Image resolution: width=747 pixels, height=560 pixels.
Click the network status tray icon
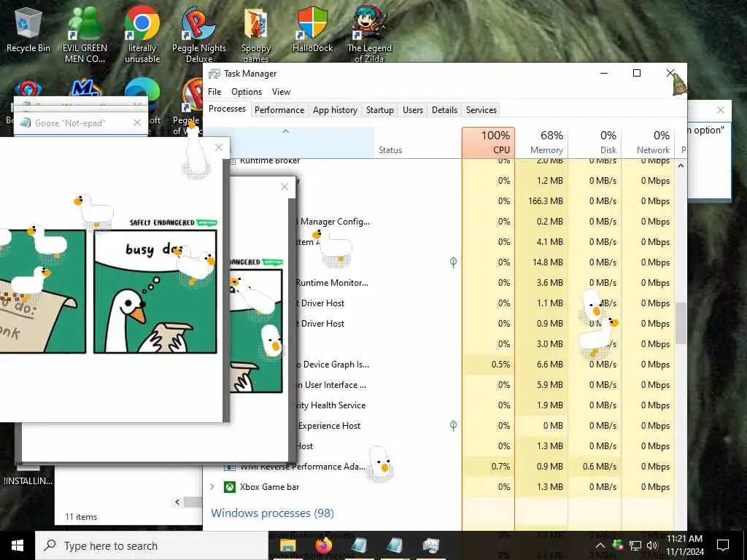click(x=635, y=545)
